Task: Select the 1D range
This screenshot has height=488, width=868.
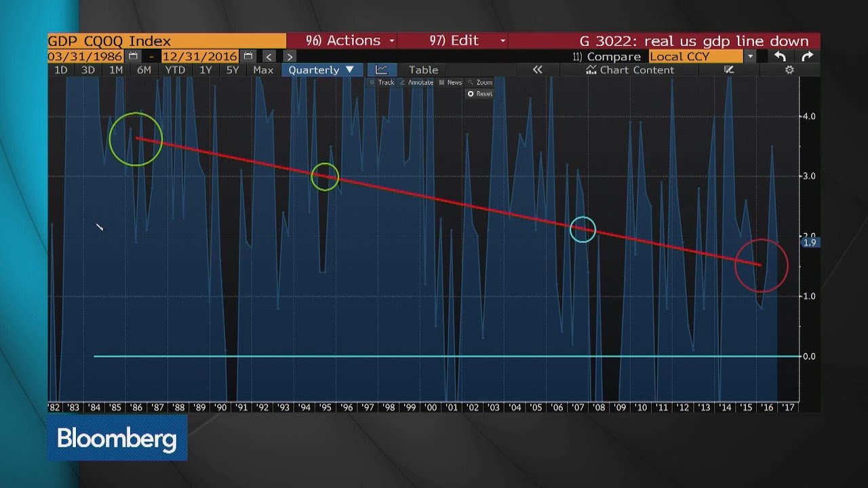Action: point(60,70)
